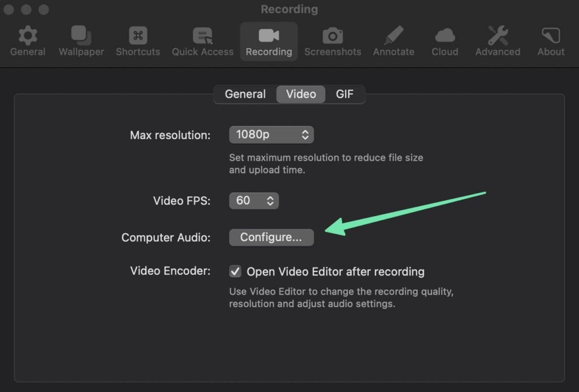579x392 pixels.
Task: Show the Advanced settings pane
Action: point(498,37)
